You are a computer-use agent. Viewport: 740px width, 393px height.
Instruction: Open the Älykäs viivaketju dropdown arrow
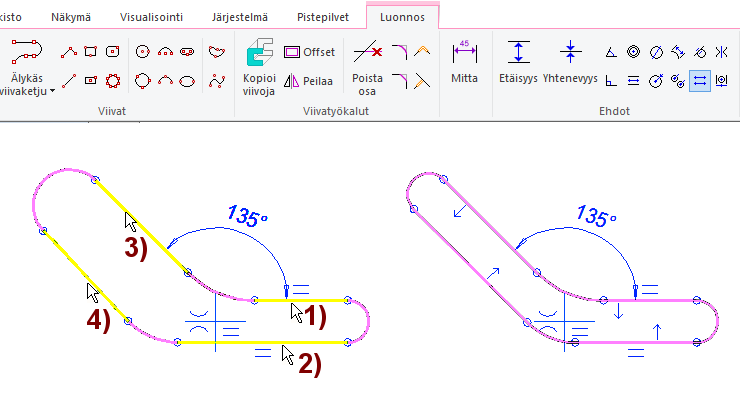click(52, 91)
